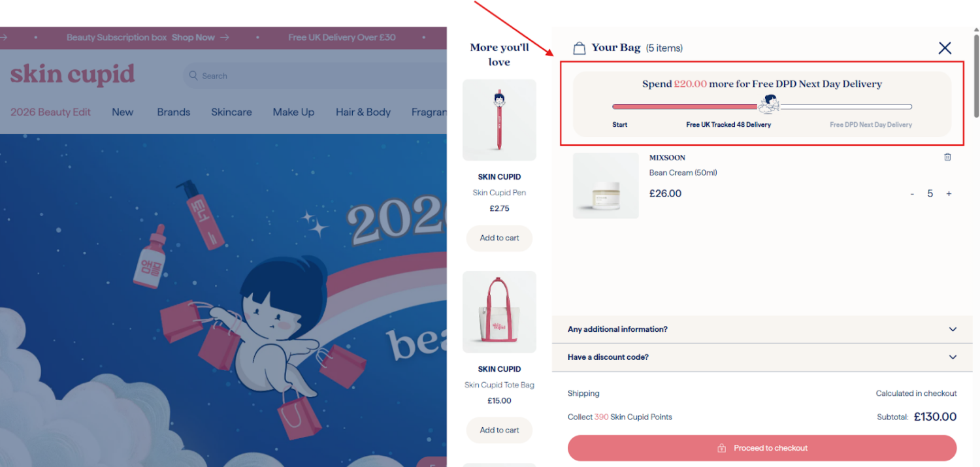Click the search magnifier icon
Viewport: 980px width, 467px height.
pos(193,76)
